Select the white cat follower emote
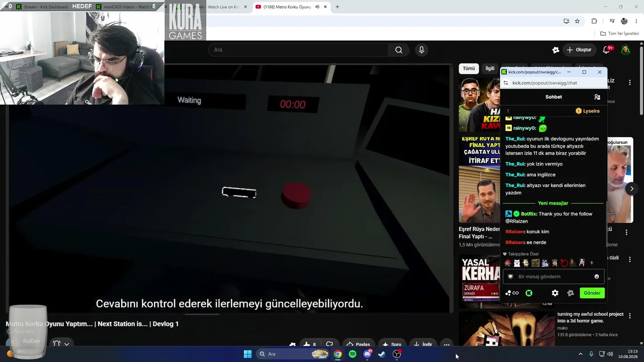 (517, 263)
